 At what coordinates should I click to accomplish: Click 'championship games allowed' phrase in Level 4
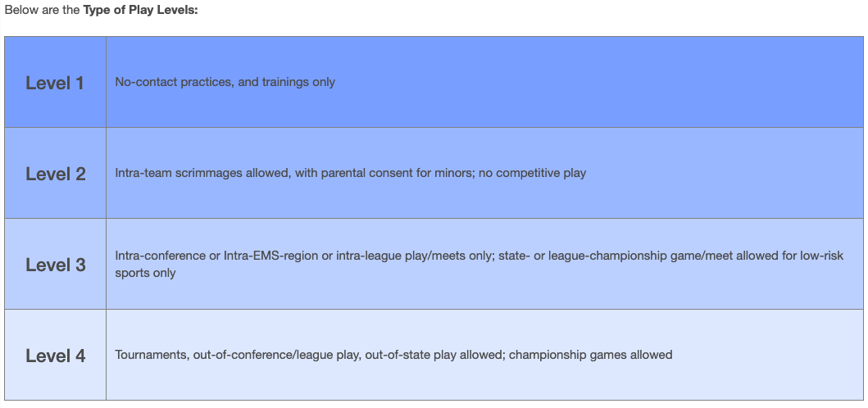(590, 355)
